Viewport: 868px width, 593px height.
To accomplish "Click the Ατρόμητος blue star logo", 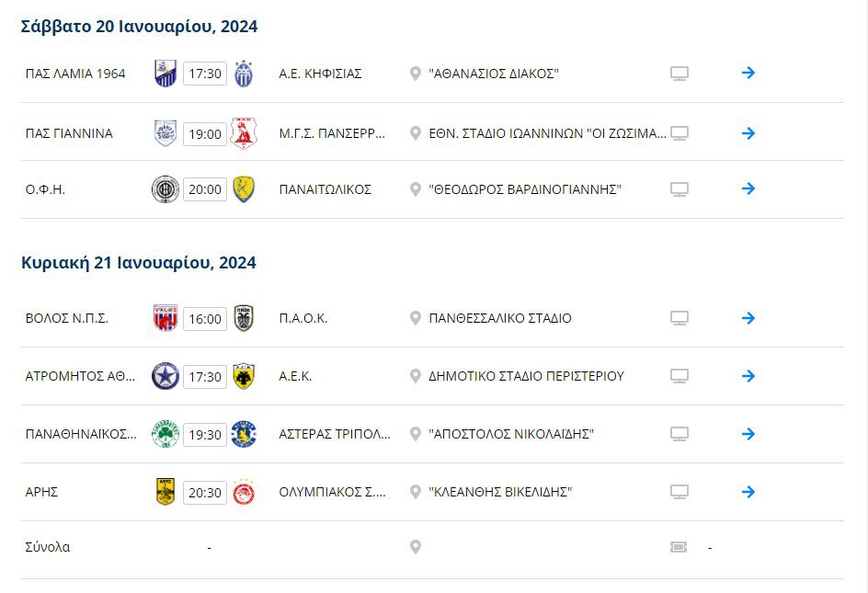I will coord(166,376).
